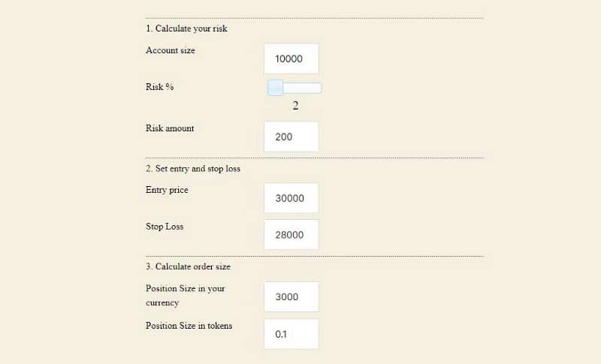
Task: Click the '2. Set entry and stop loss' heading
Action: [193, 169]
